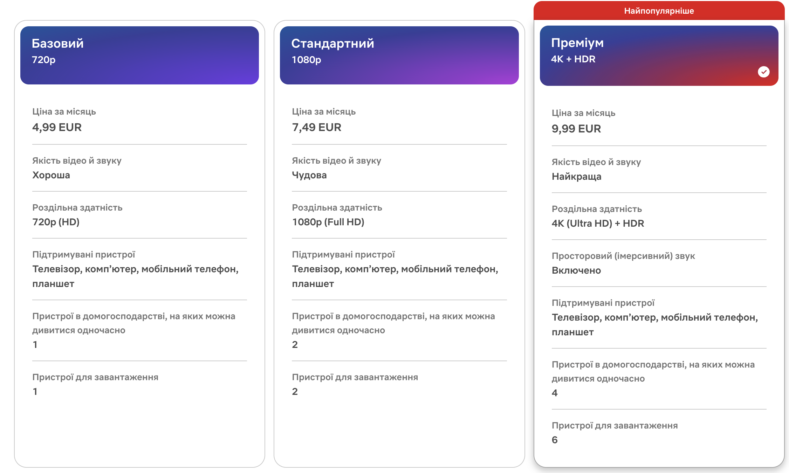Click the Хороша quality value in Базовий
Viewport: 789px width, 473px height.
pyautogui.click(x=51, y=175)
